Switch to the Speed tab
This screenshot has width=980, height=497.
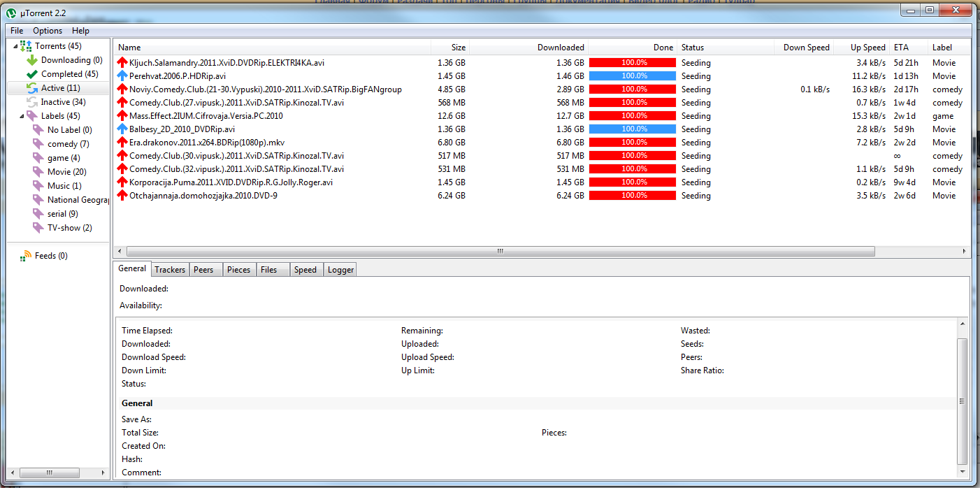305,270
